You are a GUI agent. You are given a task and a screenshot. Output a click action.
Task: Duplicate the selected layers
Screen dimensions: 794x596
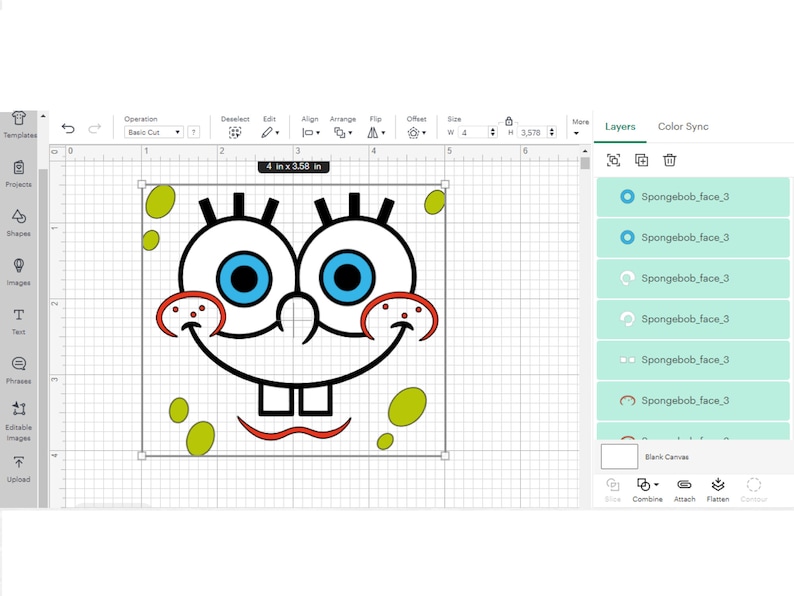coord(642,160)
